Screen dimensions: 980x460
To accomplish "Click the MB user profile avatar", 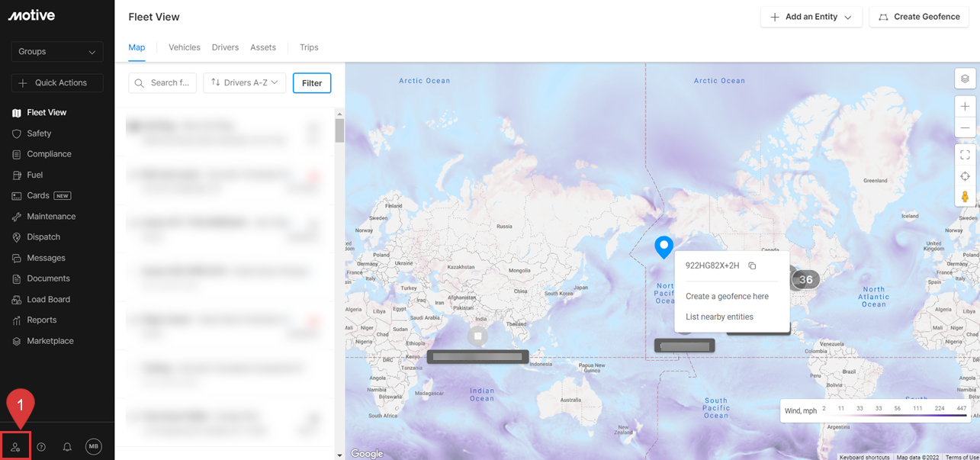I will (x=93, y=447).
